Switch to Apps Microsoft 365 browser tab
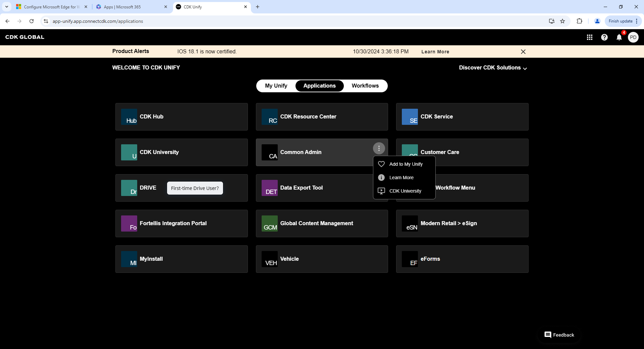Screen dimensions: 644x349 click(131, 7)
